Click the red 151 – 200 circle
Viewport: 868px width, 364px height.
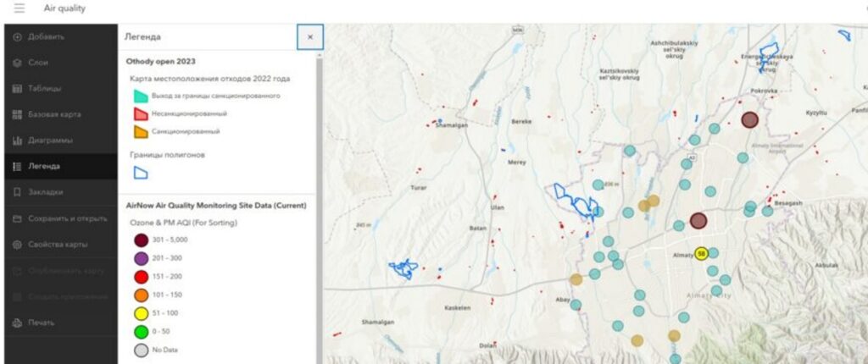pyautogui.click(x=142, y=277)
